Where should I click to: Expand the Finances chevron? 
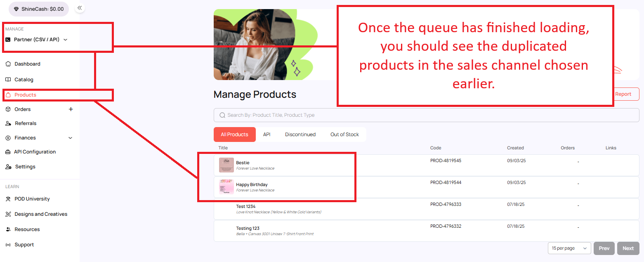pyautogui.click(x=70, y=138)
